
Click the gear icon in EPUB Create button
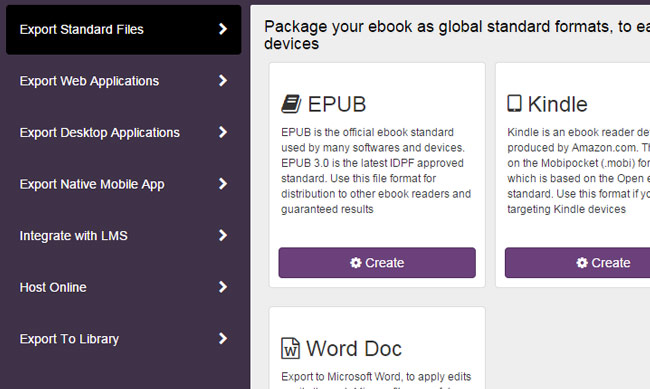click(x=356, y=263)
